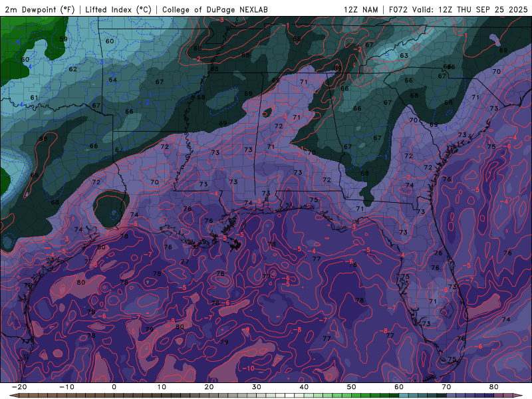Image resolution: width=532 pixels, height=399 pixels.
Task: Click the '2m Dewpoint (°F)' header label
Action: click(40, 9)
